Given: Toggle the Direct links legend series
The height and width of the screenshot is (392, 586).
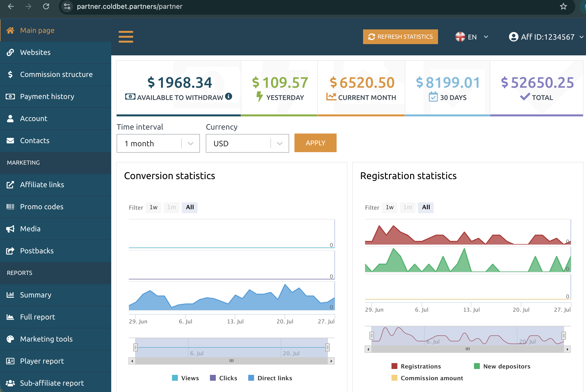Looking at the screenshot, I should (270, 378).
